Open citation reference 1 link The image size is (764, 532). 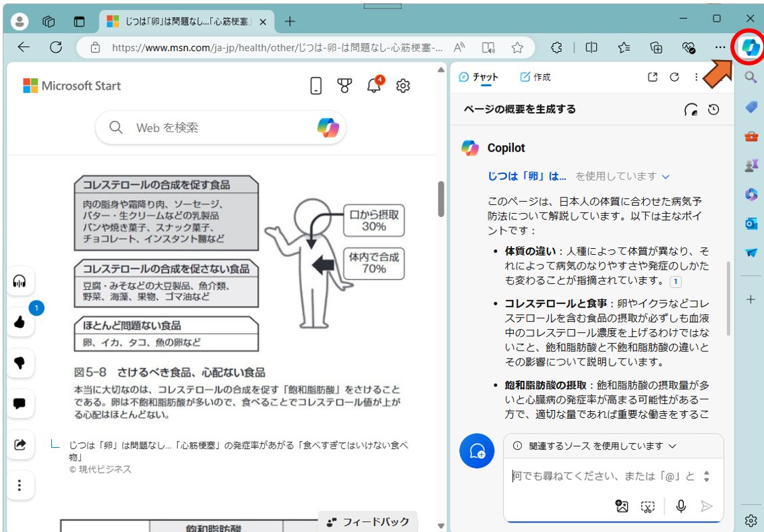coord(676,281)
